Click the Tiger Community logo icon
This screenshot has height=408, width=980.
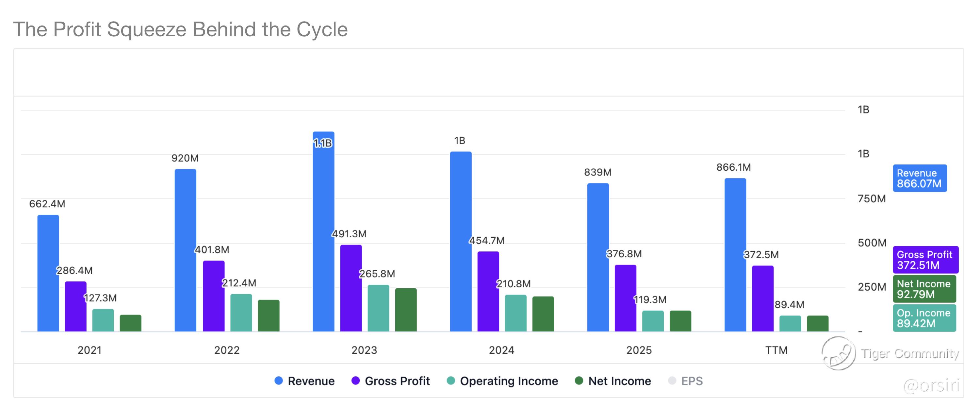tap(838, 353)
